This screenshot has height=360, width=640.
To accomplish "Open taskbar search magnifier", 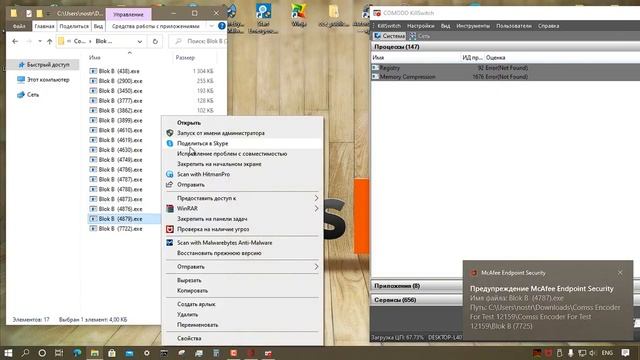I will (x=25, y=353).
